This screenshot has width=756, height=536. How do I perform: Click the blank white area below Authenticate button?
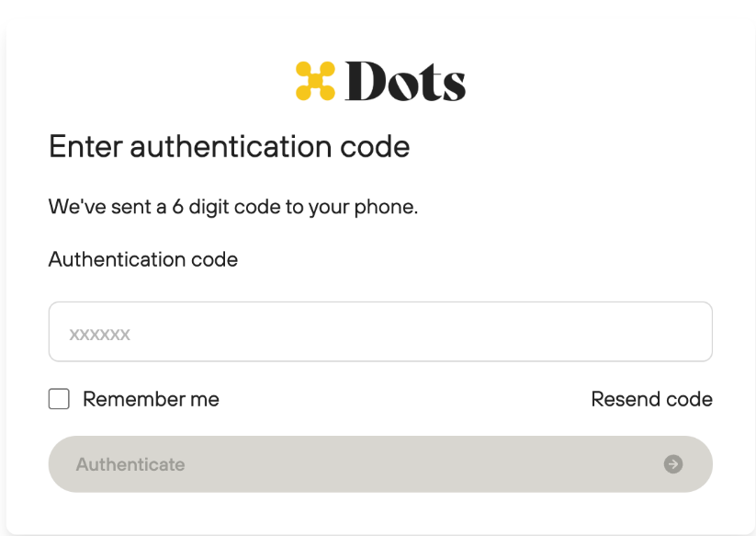coord(380,512)
